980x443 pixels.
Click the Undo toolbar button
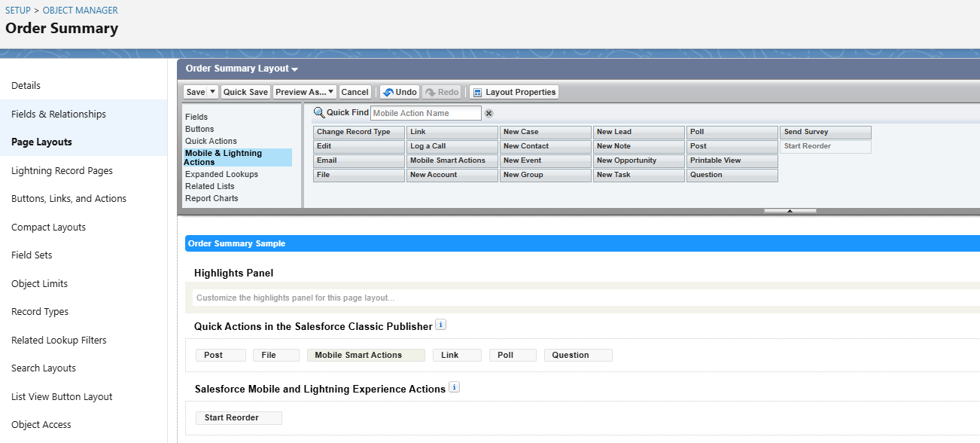400,92
